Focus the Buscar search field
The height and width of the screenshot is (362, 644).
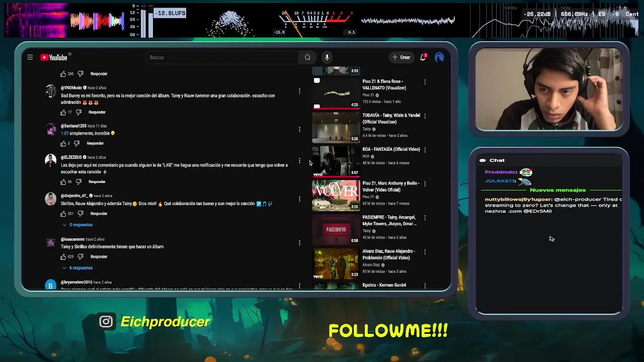click(223, 57)
